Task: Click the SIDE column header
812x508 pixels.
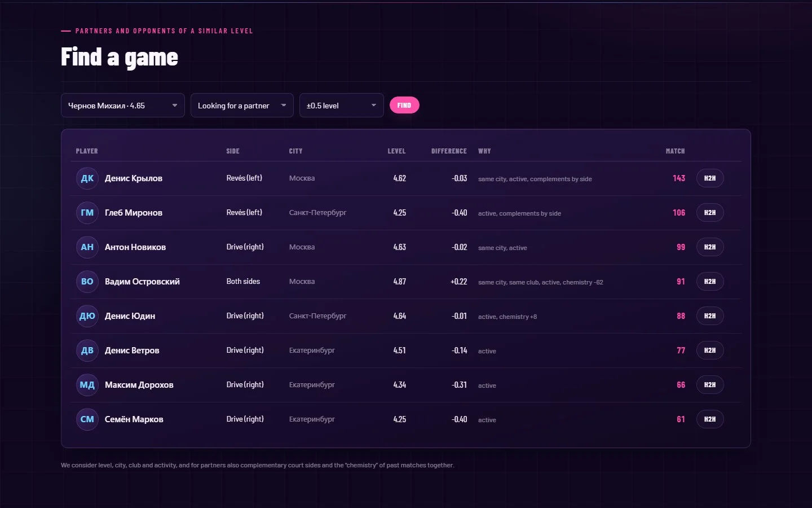Action: coord(233,151)
